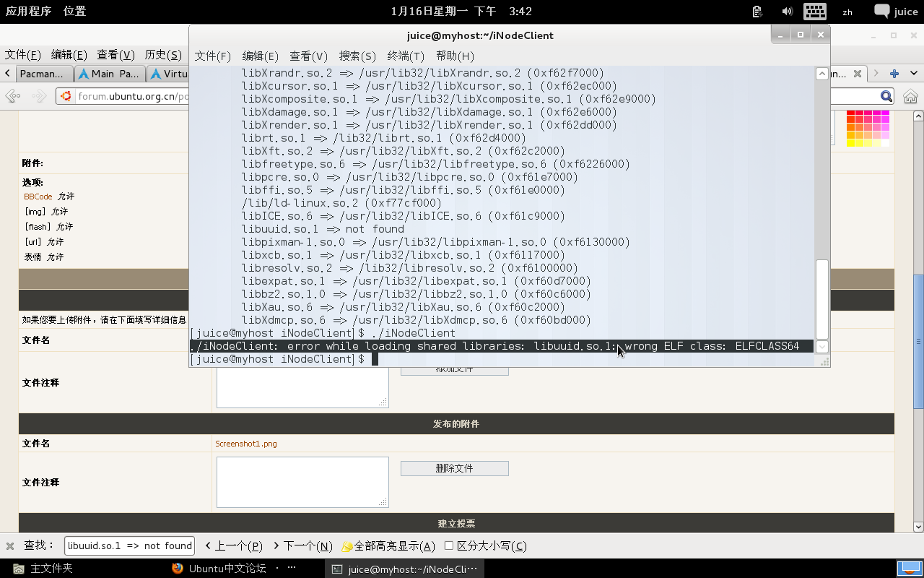Open the list-all-tabs dropdown arrow
924x578 pixels.
pos(914,74)
